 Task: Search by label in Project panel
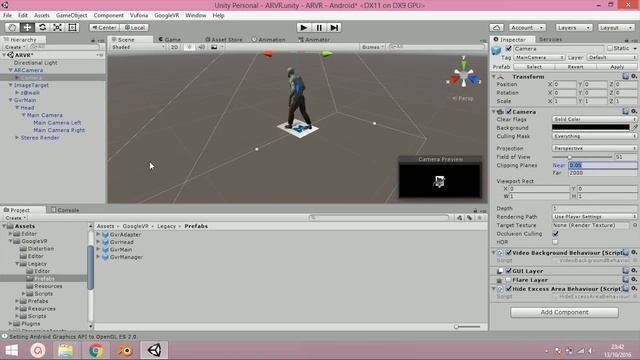(x=469, y=218)
